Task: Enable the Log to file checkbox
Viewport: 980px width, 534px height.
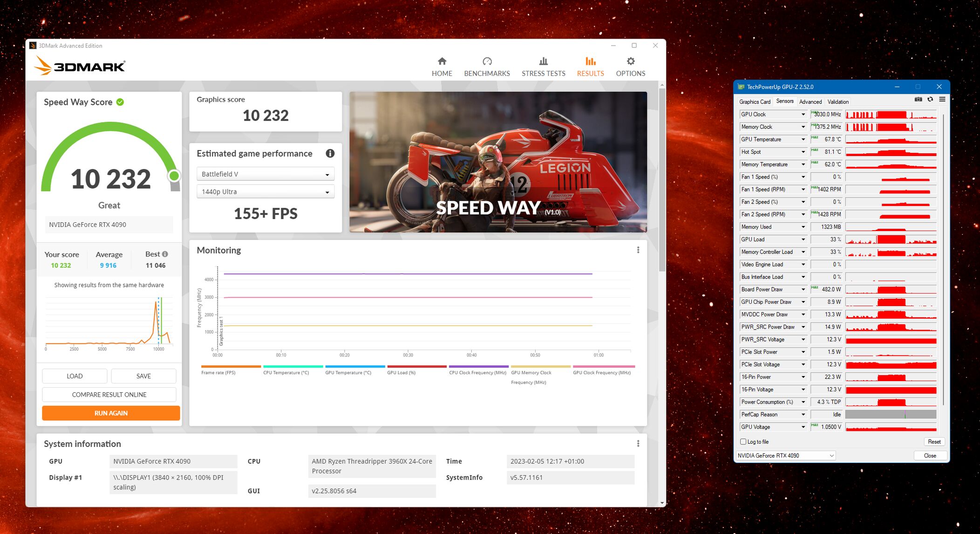Action: [x=743, y=442]
